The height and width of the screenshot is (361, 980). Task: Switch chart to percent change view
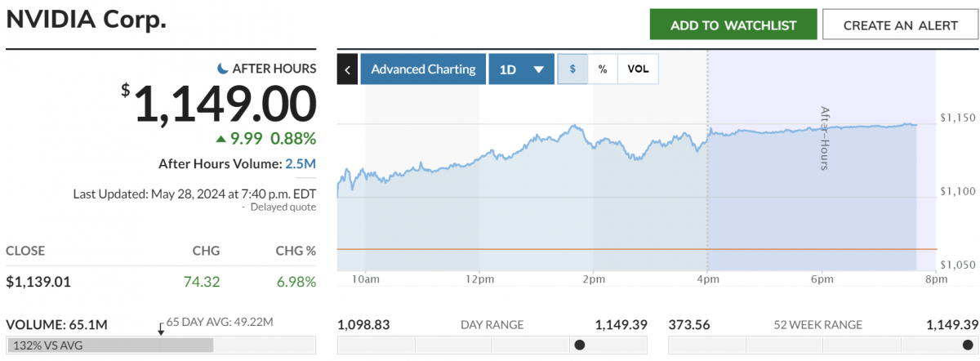click(603, 69)
